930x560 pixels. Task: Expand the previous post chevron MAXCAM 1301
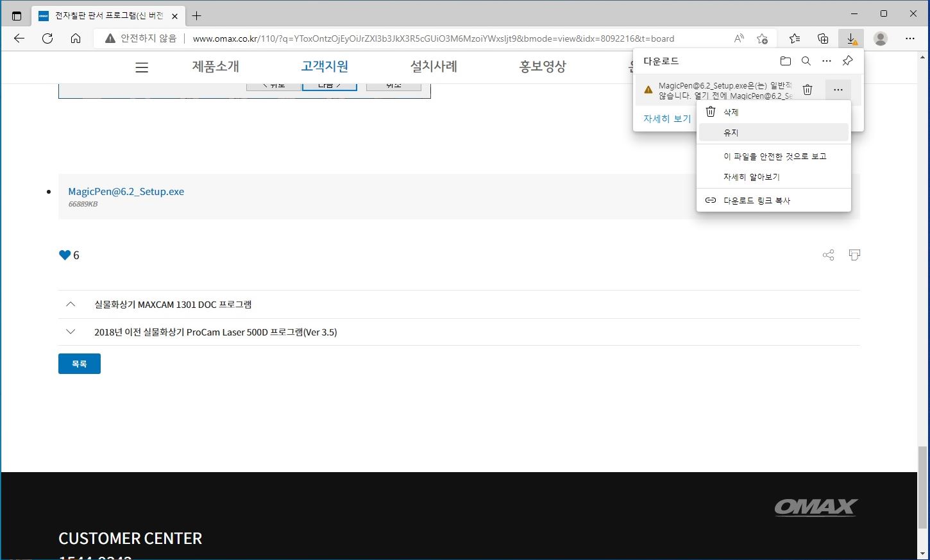[71, 305]
